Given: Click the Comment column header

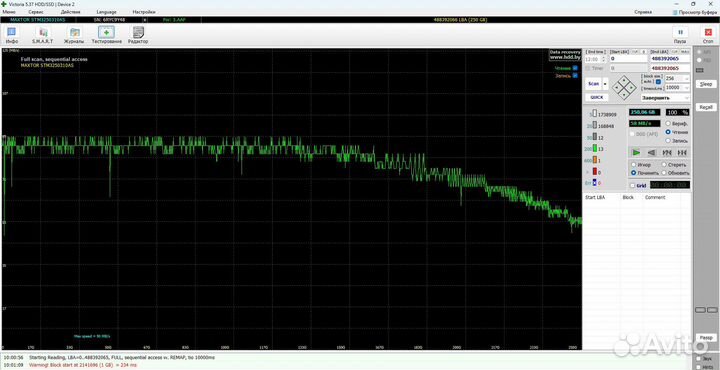Looking at the screenshot, I should click(655, 197).
